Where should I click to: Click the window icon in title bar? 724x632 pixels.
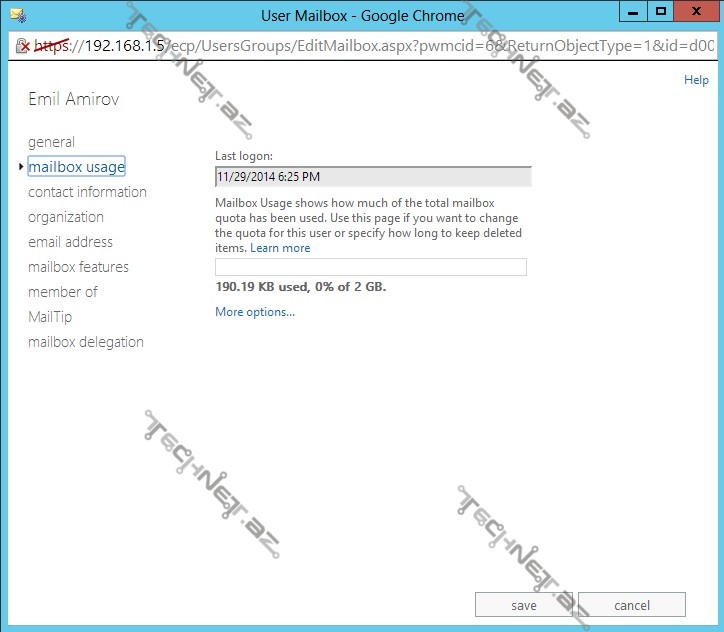click(16, 15)
